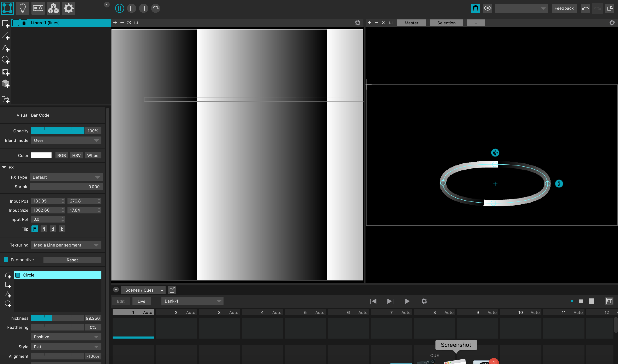Click the pause playback button

[120, 8]
